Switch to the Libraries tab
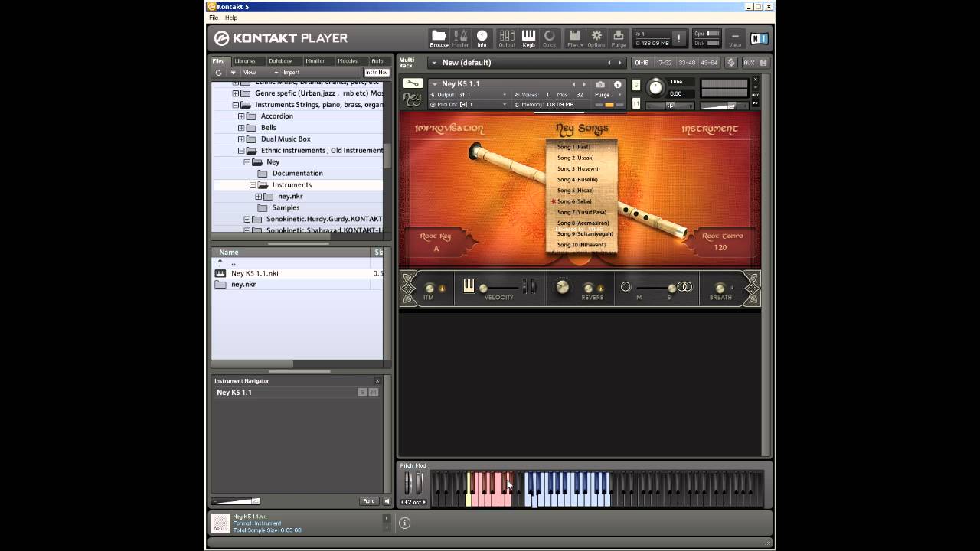This screenshot has height=551, width=980. 245,61
